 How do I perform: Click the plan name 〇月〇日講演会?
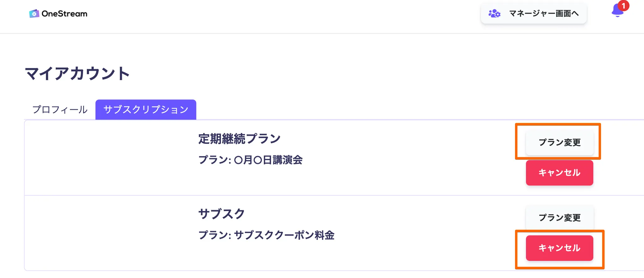[268, 160]
